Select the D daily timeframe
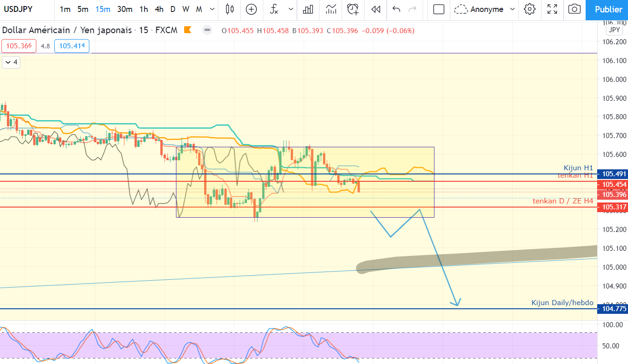The height and width of the screenshot is (364, 628). click(x=173, y=9)
